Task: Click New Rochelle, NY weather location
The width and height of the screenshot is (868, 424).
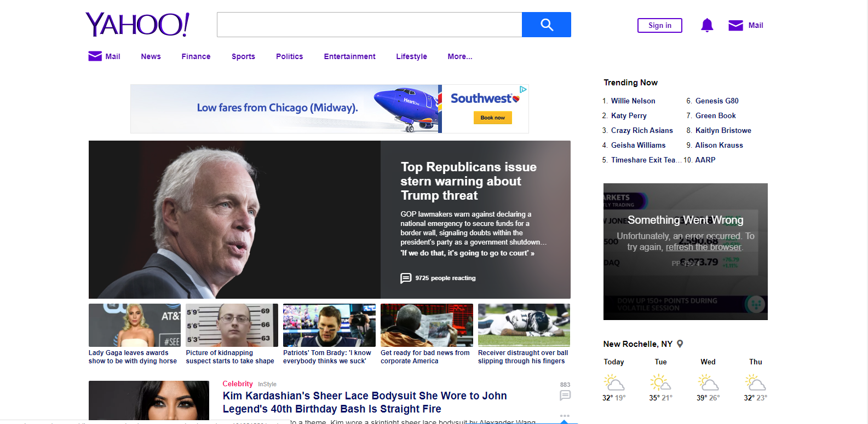Action: click(638, 344)
